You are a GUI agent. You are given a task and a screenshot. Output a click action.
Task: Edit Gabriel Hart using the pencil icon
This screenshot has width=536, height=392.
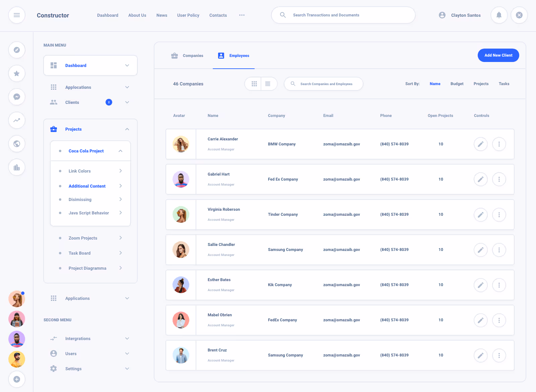481,179
